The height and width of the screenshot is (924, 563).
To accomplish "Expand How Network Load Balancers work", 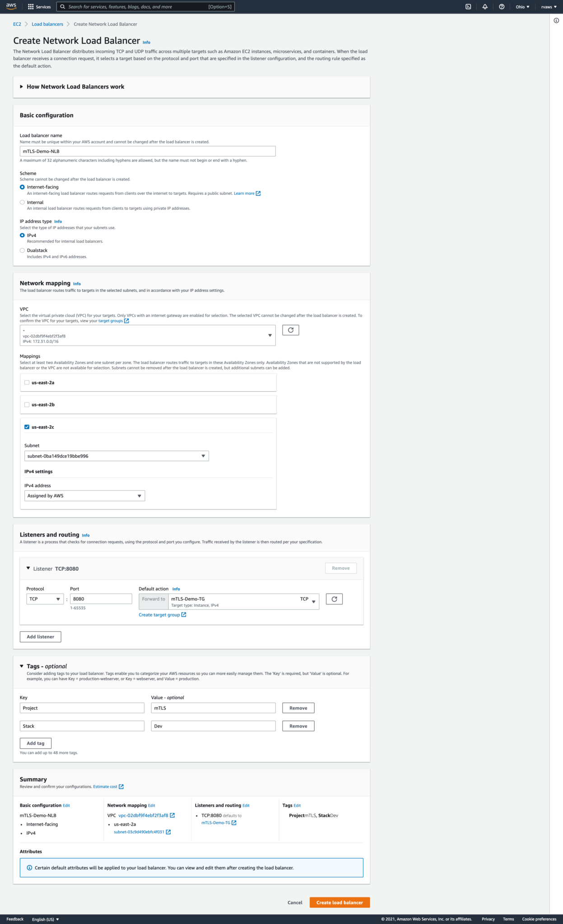I will coord(72,87).
